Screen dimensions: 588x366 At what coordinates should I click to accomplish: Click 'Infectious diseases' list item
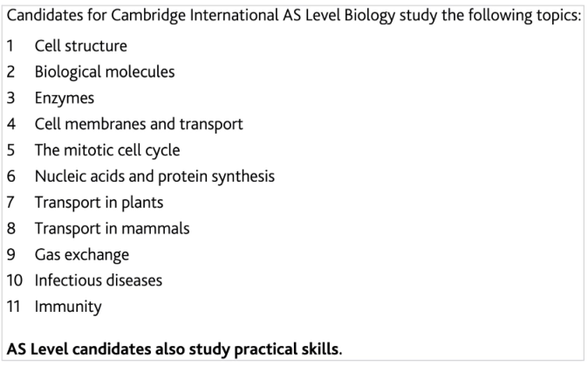tap(99, 280)
